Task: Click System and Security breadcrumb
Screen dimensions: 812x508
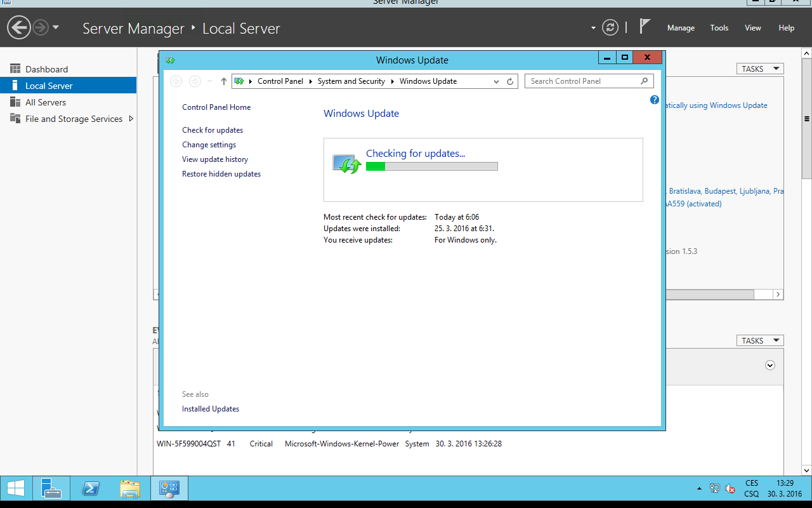Action: point(351,81)
